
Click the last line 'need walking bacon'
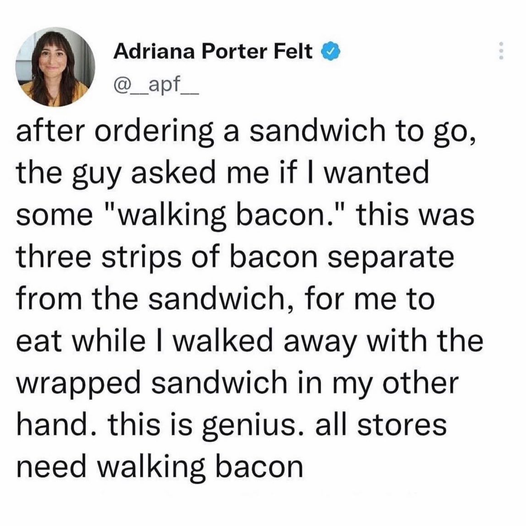point(160,467)
